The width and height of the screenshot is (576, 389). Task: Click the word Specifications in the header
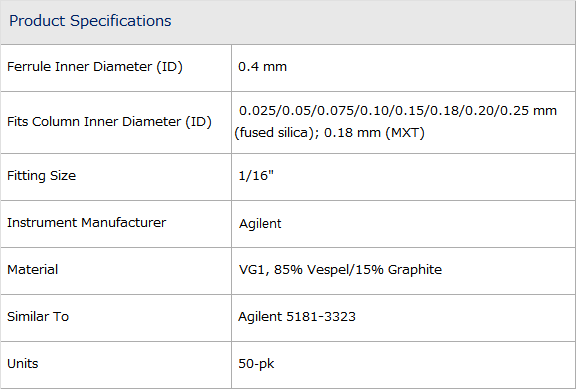point(121,21)
